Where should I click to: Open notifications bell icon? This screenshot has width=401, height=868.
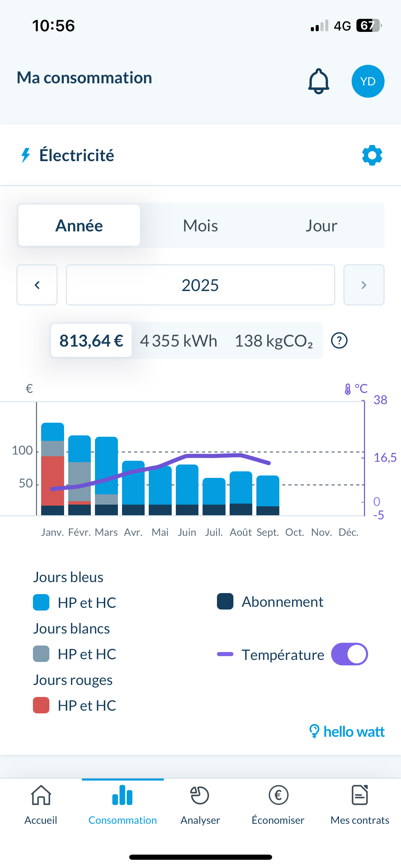coord(319,81)
